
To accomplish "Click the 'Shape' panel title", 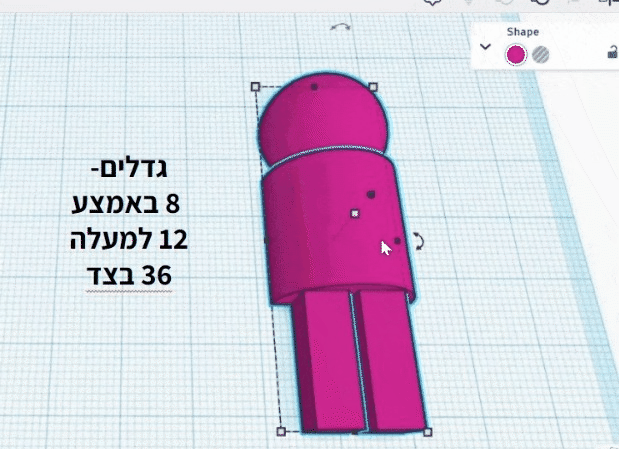I will point(523,32).
